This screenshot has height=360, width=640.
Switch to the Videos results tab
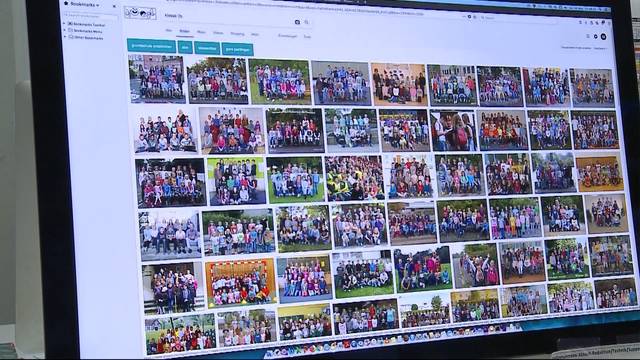(x=218, y=33)
